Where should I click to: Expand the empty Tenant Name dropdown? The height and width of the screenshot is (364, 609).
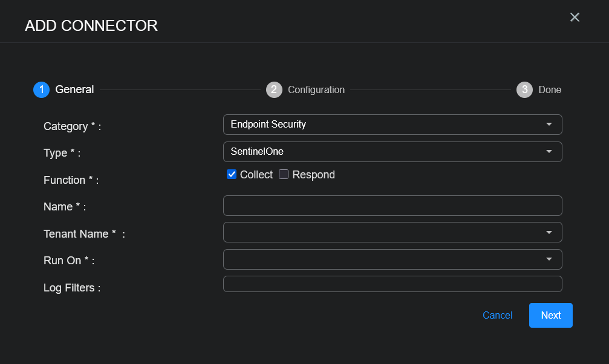[387, 232]
